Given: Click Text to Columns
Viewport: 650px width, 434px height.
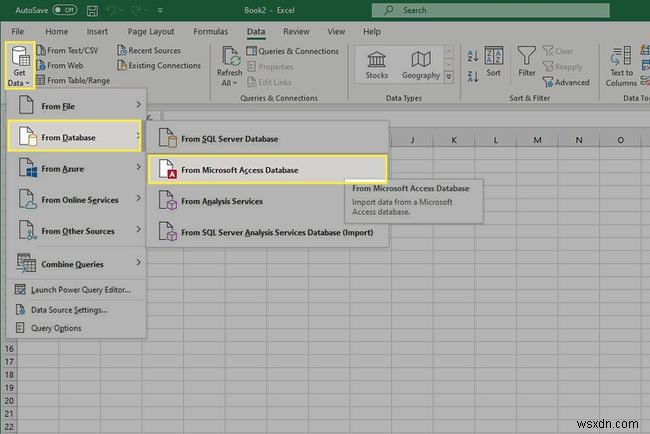Looking at the screenshot, I should 621,66.
